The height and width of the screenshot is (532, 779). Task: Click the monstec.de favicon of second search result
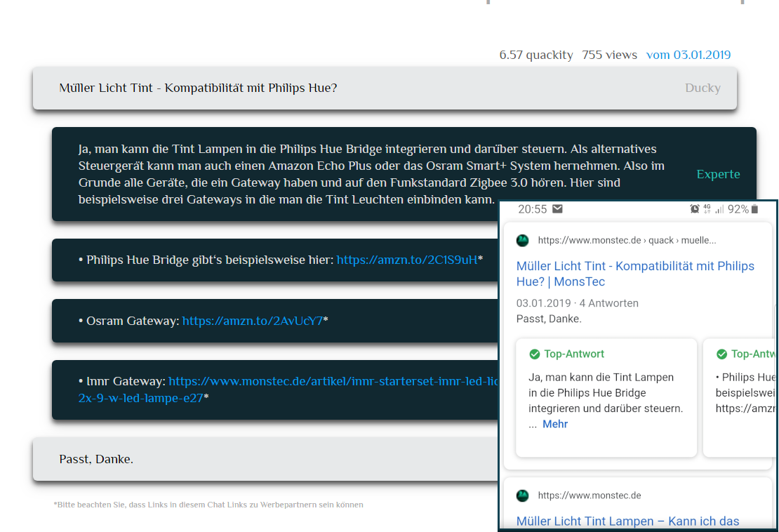[523, 496]
